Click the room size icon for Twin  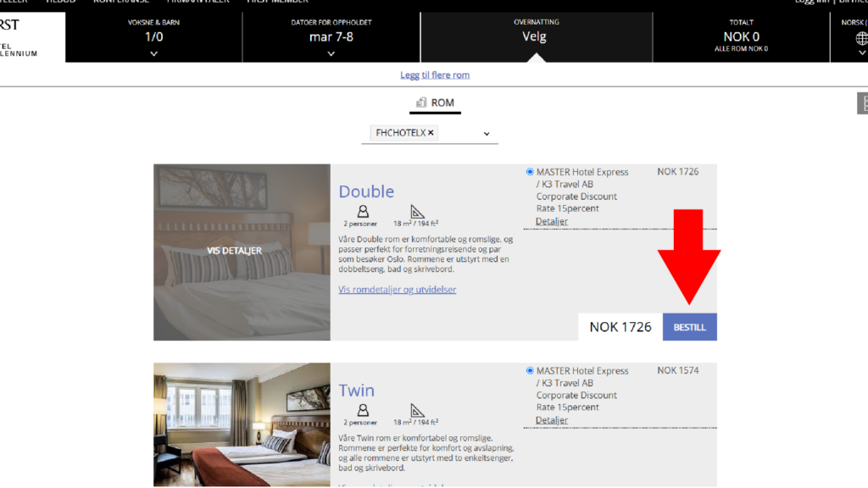pyautogui.click(x=417, y=410)
